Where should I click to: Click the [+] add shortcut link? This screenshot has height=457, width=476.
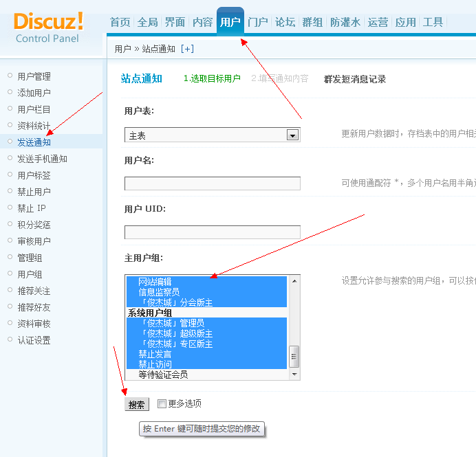[187, 49]
